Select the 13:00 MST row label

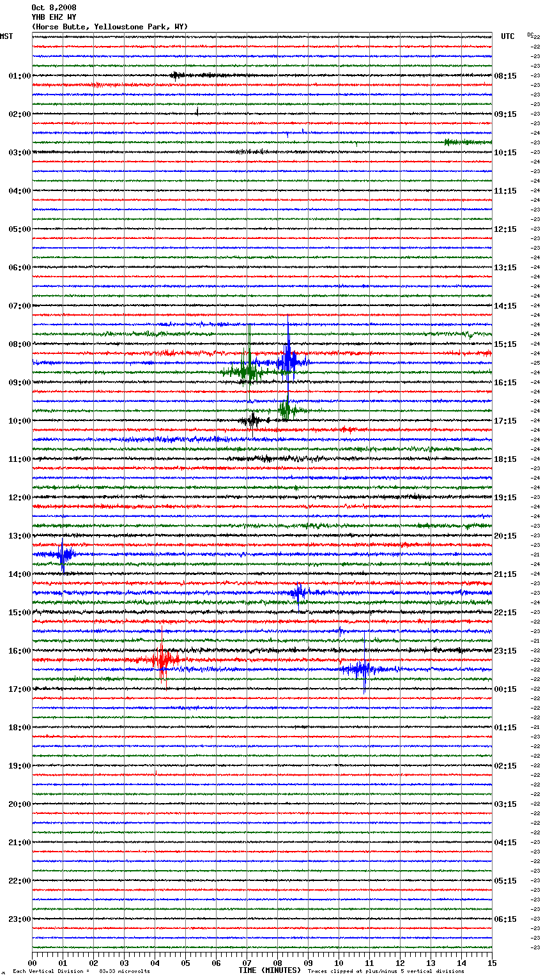pyautogui.click(x=20, y=536)
